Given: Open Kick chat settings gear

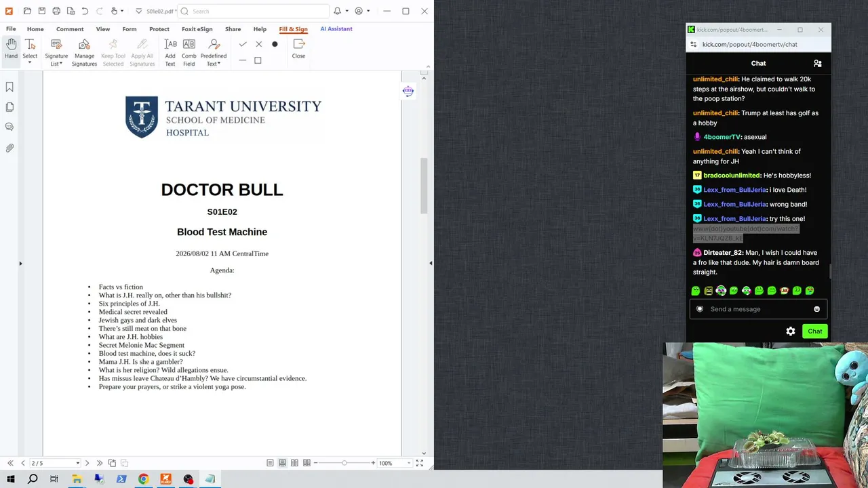Looking at the screenshot, I should 791,331.
